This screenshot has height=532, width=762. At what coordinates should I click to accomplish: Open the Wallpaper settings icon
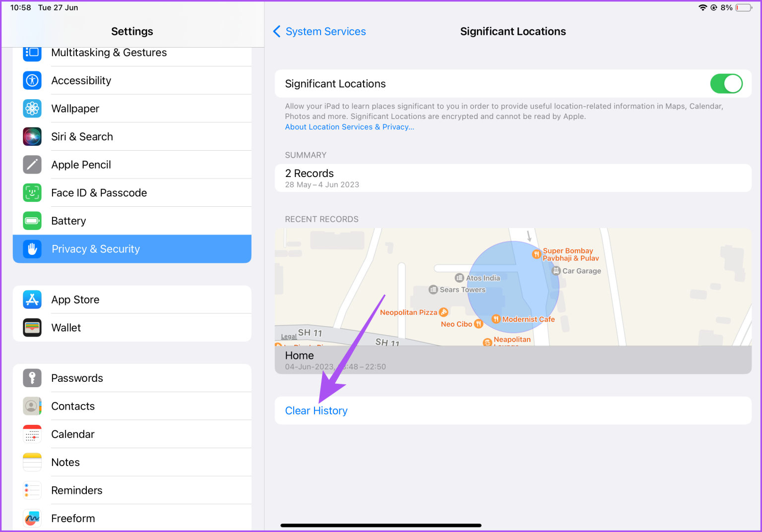pos(32,109)
